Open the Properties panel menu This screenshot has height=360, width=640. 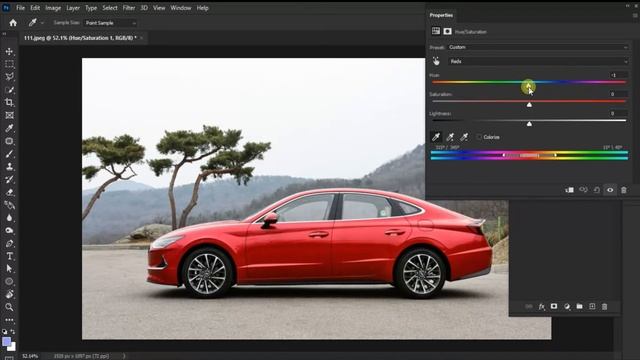[635, 15]
